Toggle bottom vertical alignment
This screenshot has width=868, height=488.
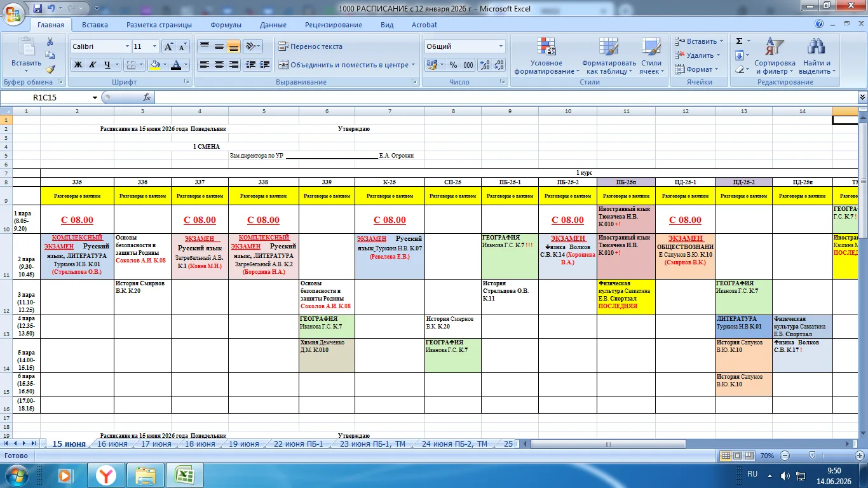(233, 46)
